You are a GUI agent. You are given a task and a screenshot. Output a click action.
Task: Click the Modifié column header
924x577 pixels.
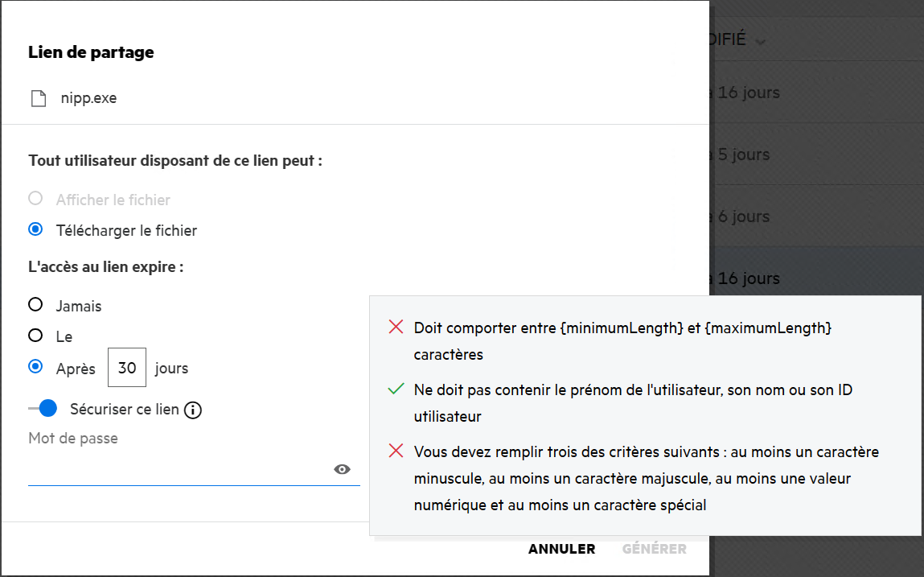[x=728, y=39]
